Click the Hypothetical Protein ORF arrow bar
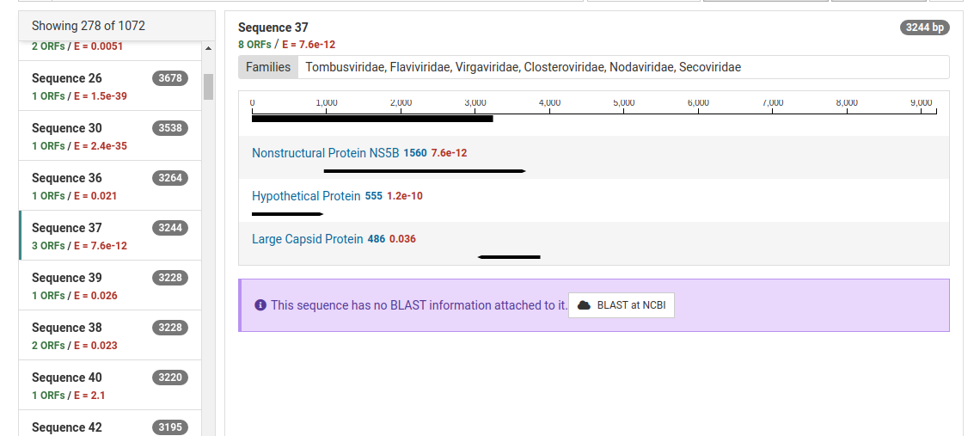 (x=287, y=213)
